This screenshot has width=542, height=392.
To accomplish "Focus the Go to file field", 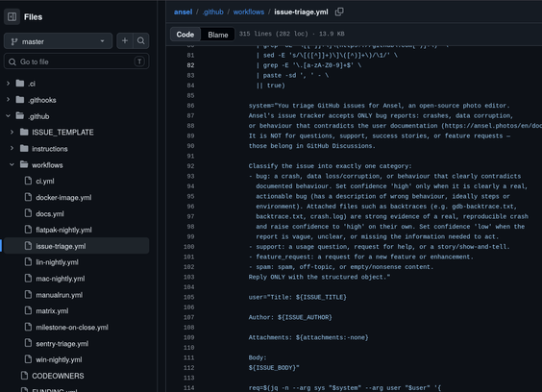I will tap(76, 61).
